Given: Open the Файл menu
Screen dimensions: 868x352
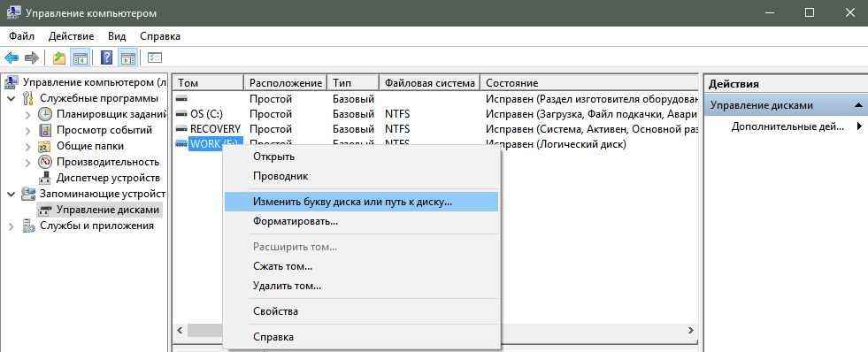Looking at the screenshot, I should pos(21,36).
